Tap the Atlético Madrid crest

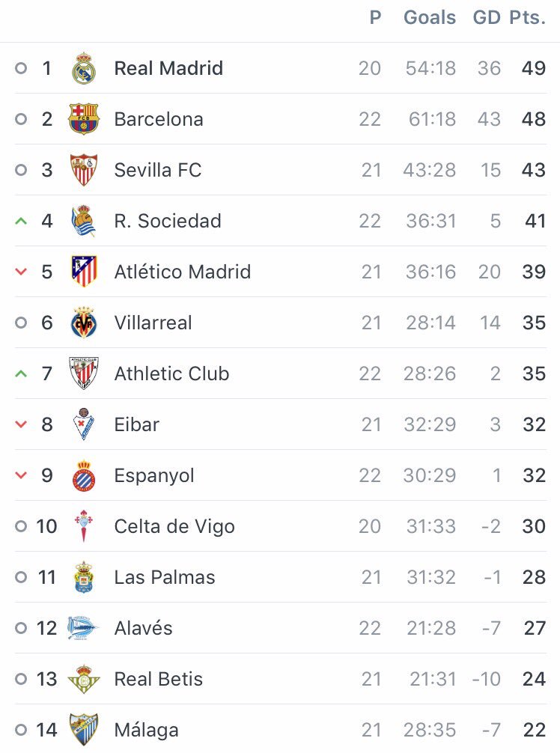(84, 272)
